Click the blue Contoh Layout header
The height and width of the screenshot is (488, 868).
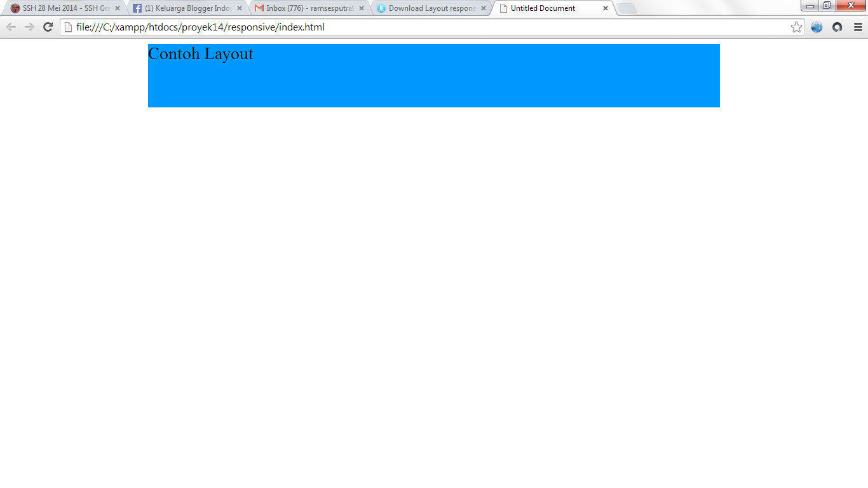point(434,76)
